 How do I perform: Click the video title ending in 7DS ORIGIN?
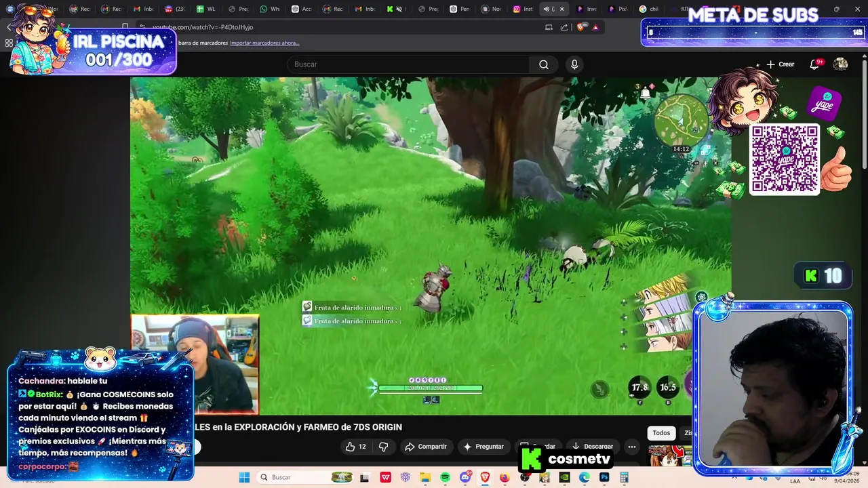298,427
